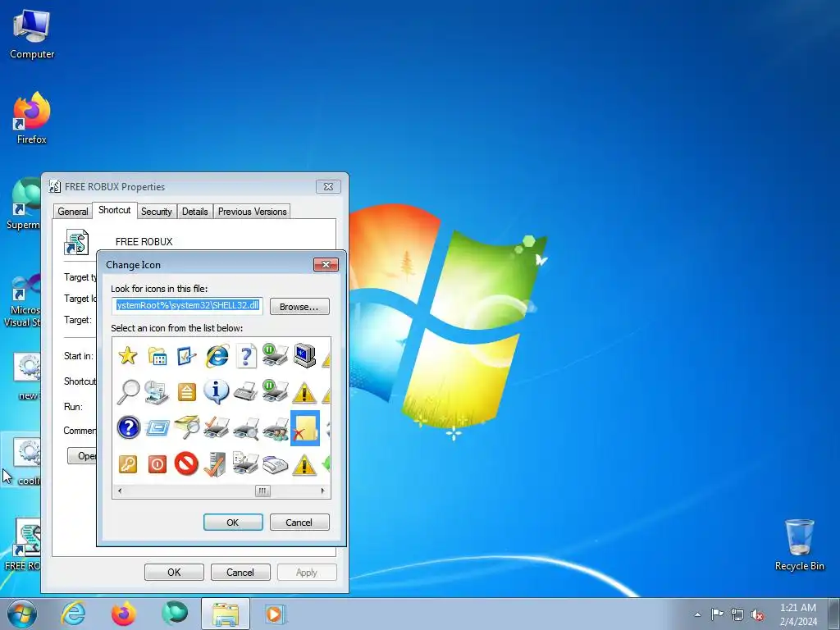Click Cancel in the Change Icon dialog
This screenshot has height=630, width=840.
point(299,523)
